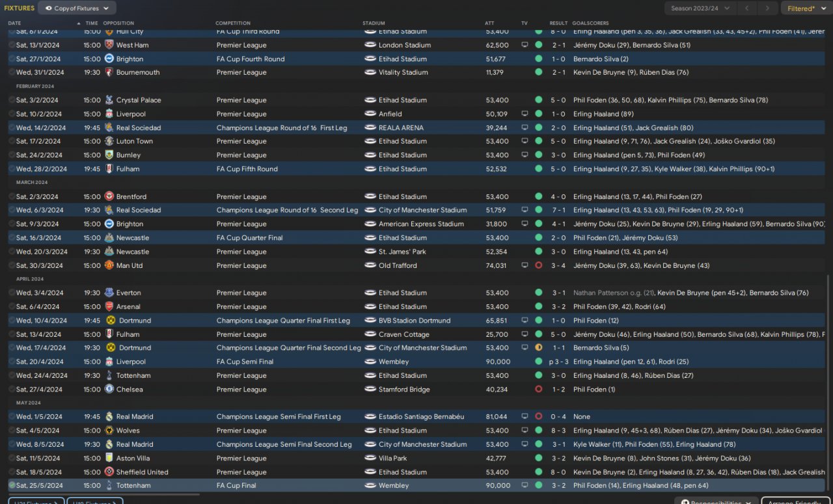Click the 81,044 attendance figure

pos(497,417)
